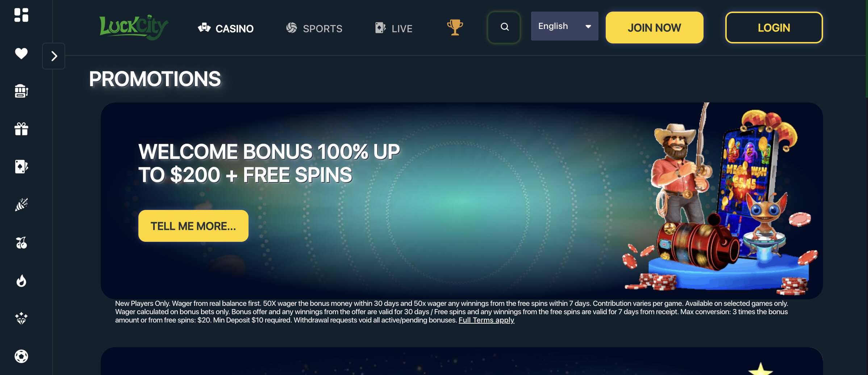Open the LIVE section tab

coord(393,28)
